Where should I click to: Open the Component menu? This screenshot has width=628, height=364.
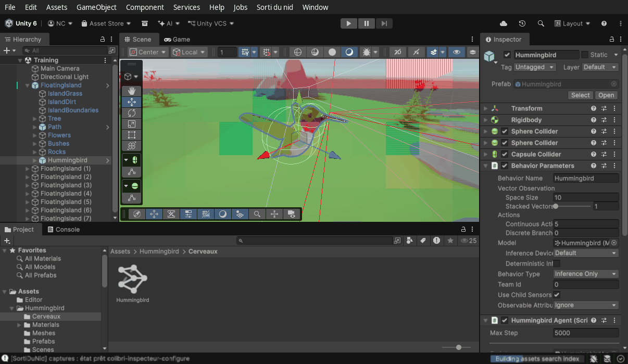coord(145,7)
